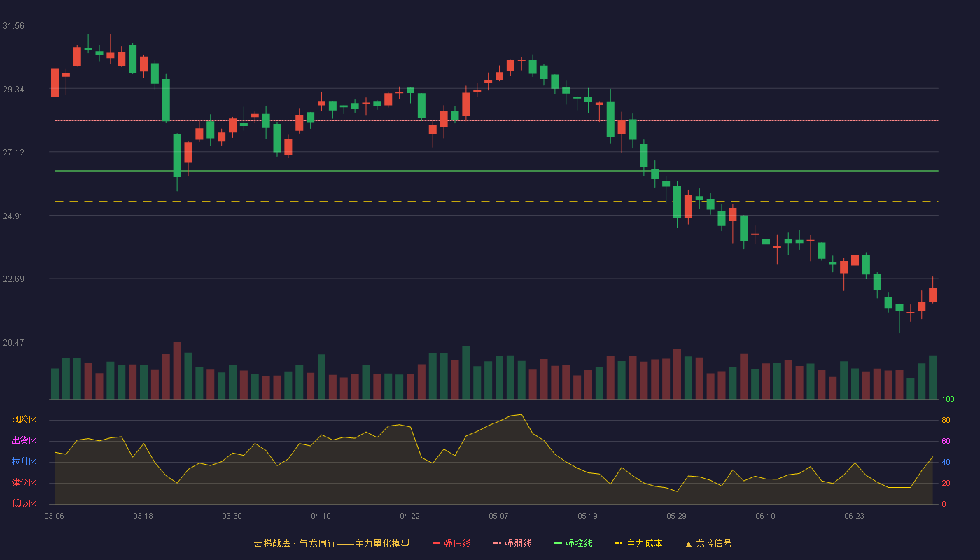This screenshot has height=560, width=980.
Task: Click the 03-30 date label
Action: pyautogui.click(x=232, y=516)
